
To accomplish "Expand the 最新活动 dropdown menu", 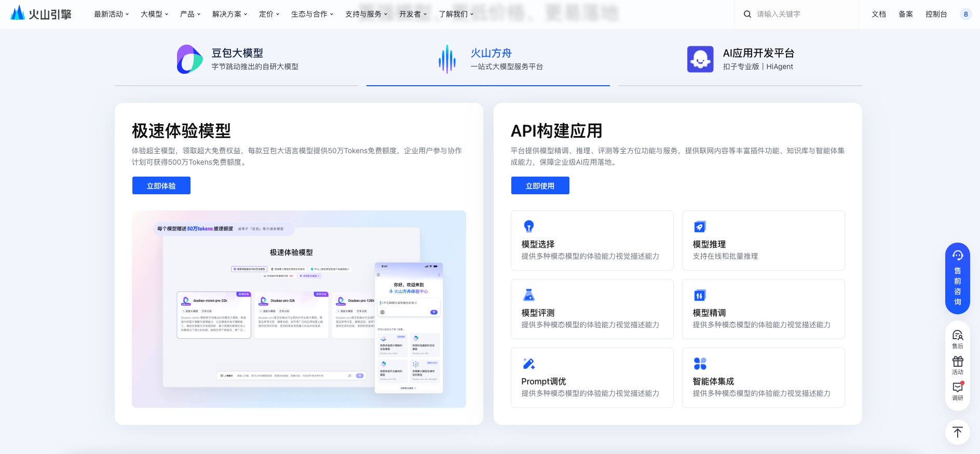I will [111, 14].
